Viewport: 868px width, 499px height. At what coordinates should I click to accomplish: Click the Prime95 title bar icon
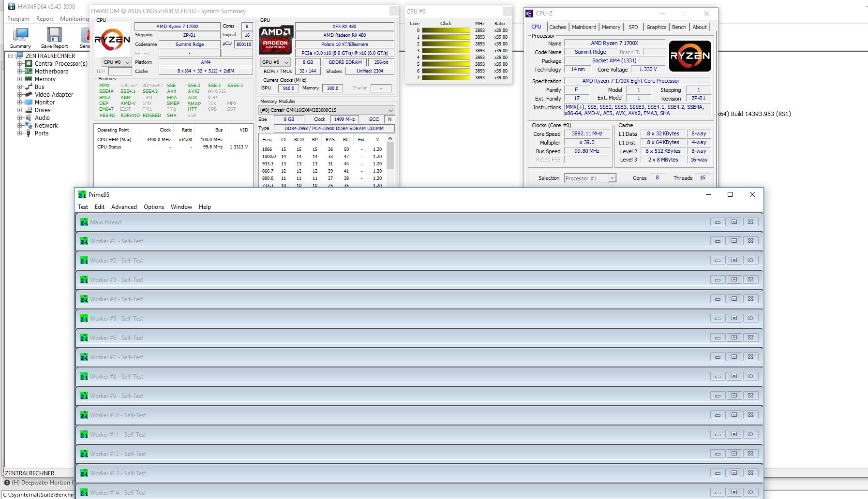pos(82,194)
